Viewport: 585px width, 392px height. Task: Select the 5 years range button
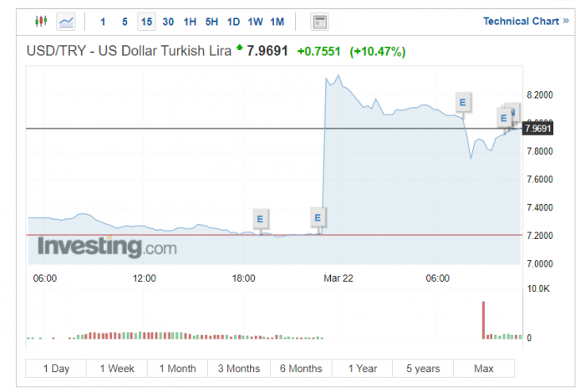click(x=423, y=369)
